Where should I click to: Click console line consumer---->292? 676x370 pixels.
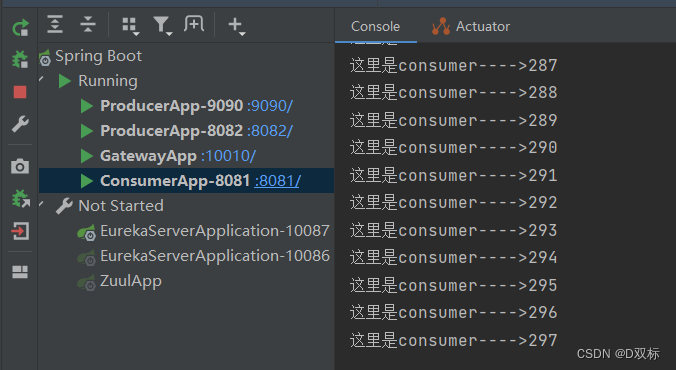point(454,203)
